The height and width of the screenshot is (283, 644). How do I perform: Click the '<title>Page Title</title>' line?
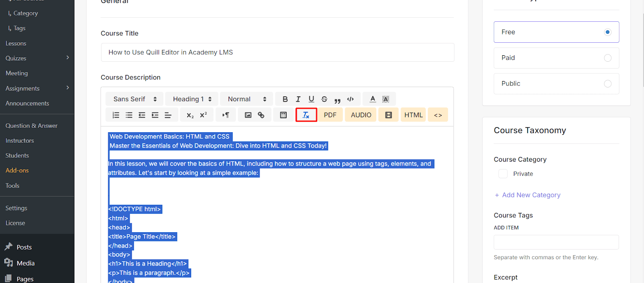point(142,237)
